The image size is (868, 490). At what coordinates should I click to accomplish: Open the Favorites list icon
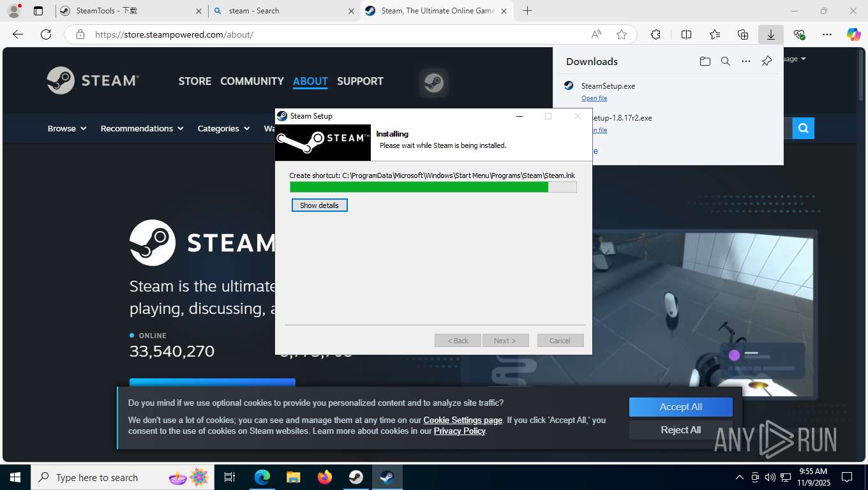click(714, 34)
